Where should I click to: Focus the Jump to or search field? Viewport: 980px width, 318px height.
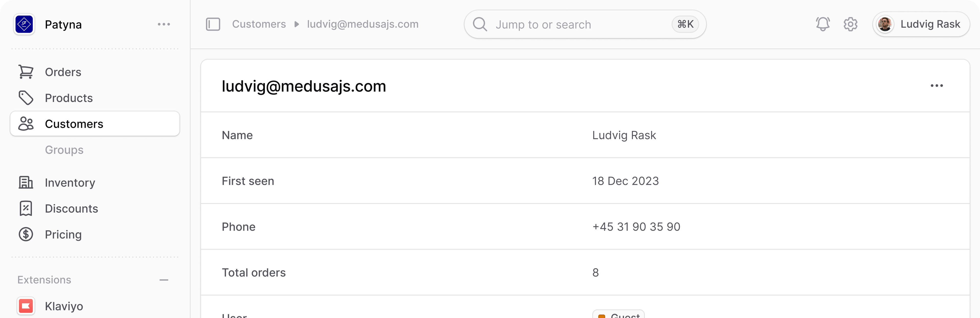[x=585, y=24]
